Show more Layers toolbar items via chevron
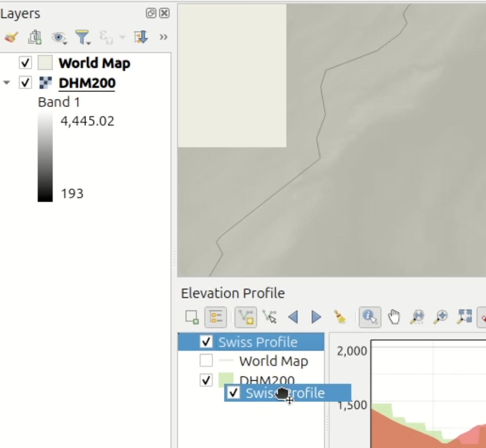 pos(163,37)
